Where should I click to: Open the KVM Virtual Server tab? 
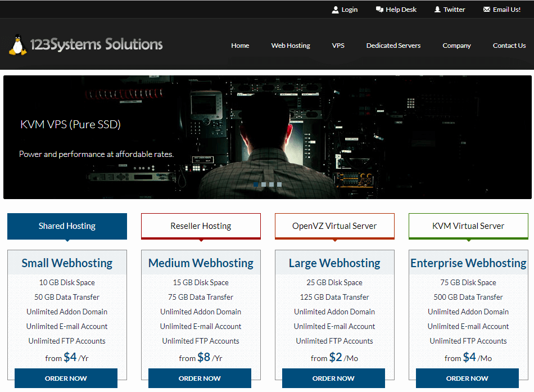click(x=468, y=226)
